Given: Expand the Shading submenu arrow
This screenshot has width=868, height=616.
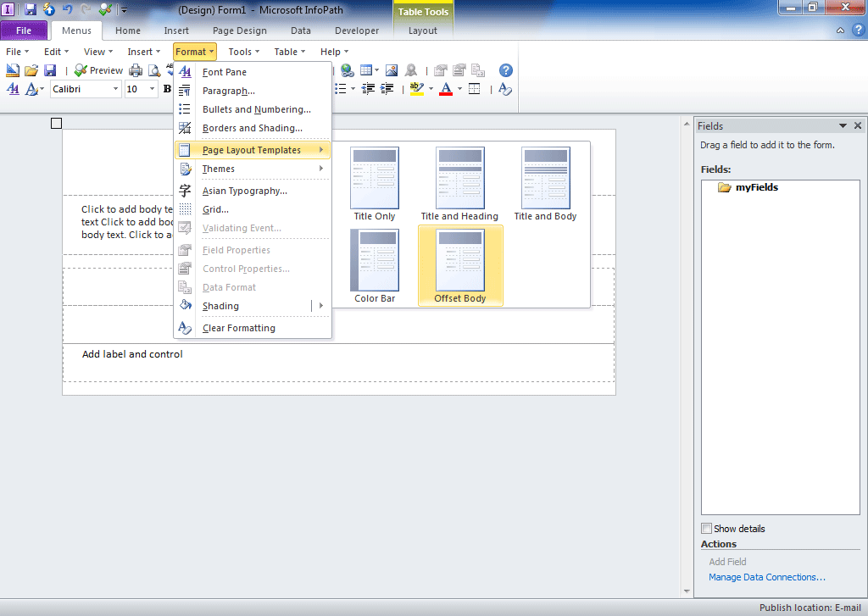Looking at the screenshot, I should click(x=321, y=306).
